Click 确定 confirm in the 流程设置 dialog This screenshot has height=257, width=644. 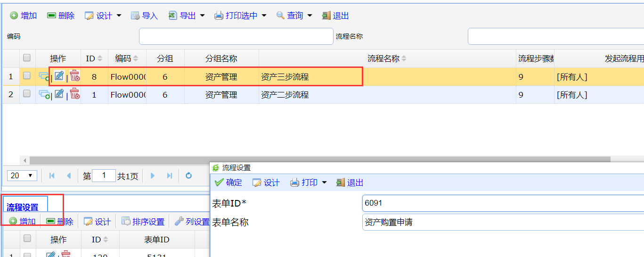tap(228, 182)
